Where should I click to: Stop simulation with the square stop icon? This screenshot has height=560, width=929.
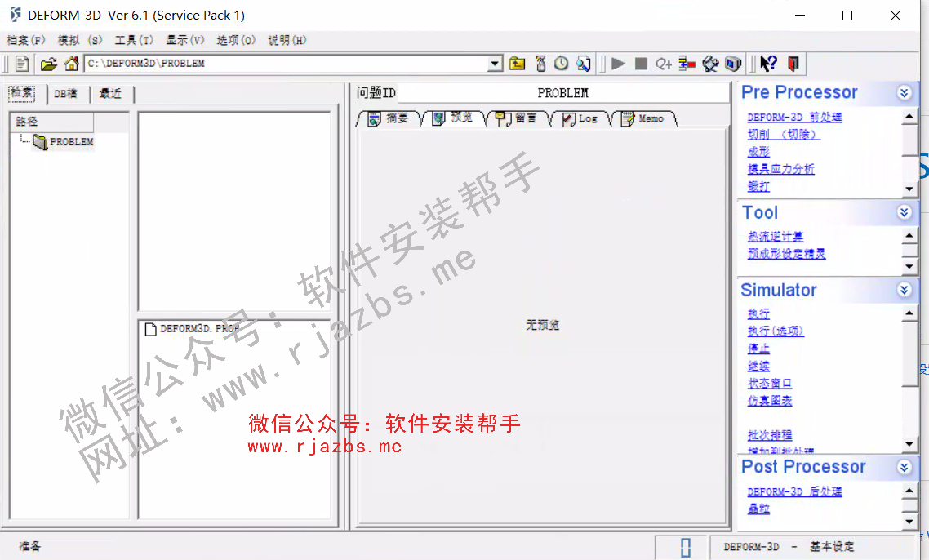click(x=641, y=64)
